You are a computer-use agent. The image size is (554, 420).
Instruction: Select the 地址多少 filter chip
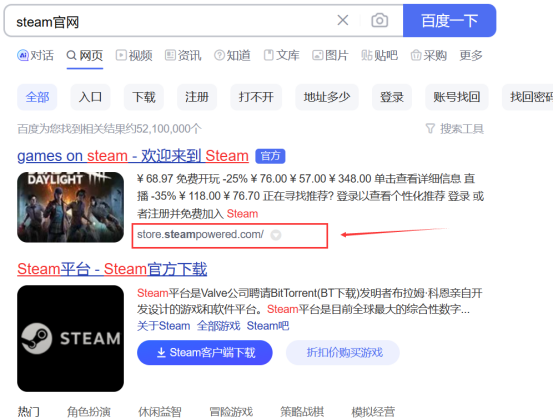click(327, 97)
